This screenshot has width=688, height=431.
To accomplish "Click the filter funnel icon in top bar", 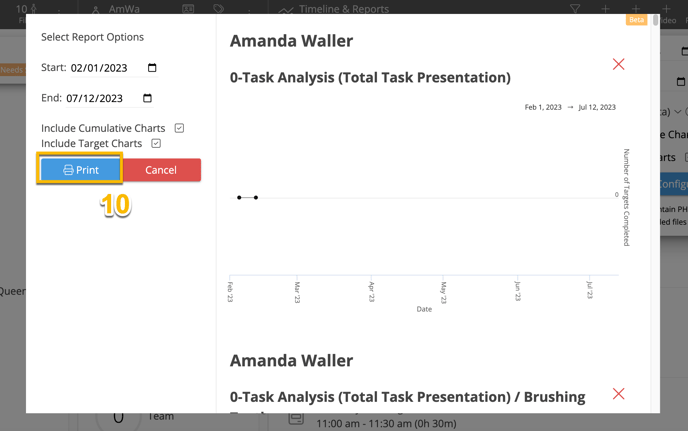I will point(575,9).
